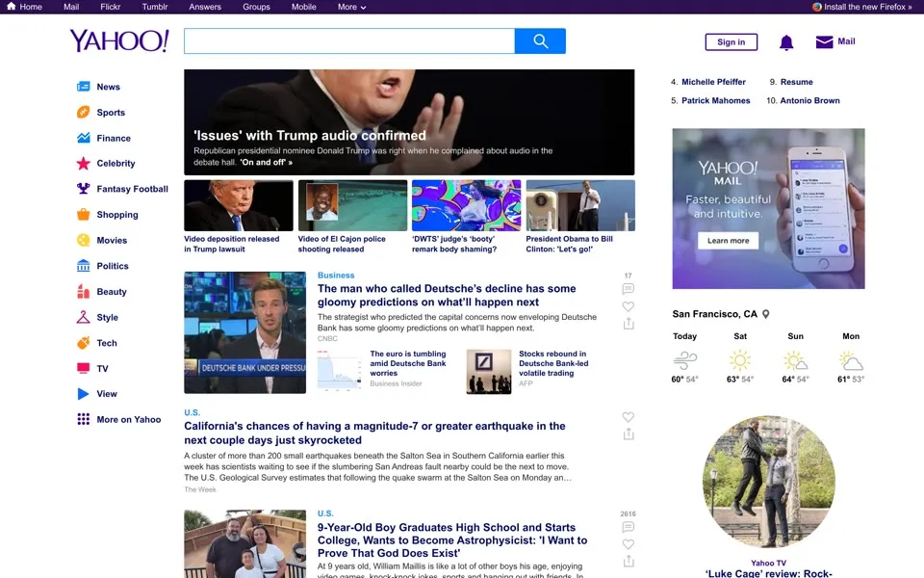Click the location pin next to San Francisco
The image size is (924, 578).
(x=765, y=314)
